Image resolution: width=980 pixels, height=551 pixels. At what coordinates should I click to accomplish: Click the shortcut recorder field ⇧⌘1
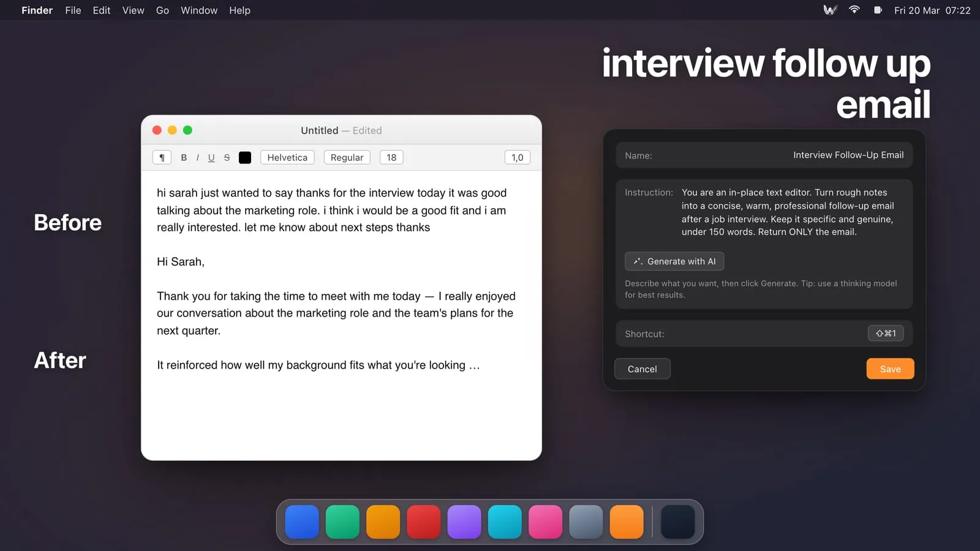(x=886, y=333)
